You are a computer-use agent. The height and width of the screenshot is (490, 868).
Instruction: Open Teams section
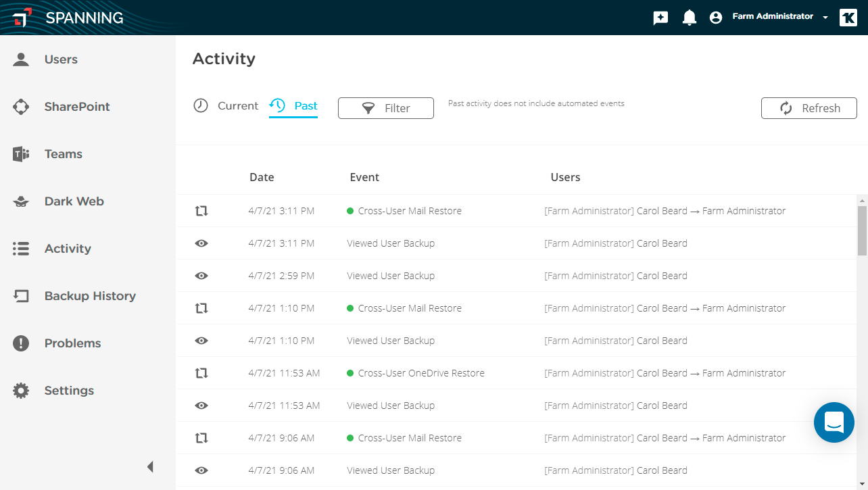[64, 154]
